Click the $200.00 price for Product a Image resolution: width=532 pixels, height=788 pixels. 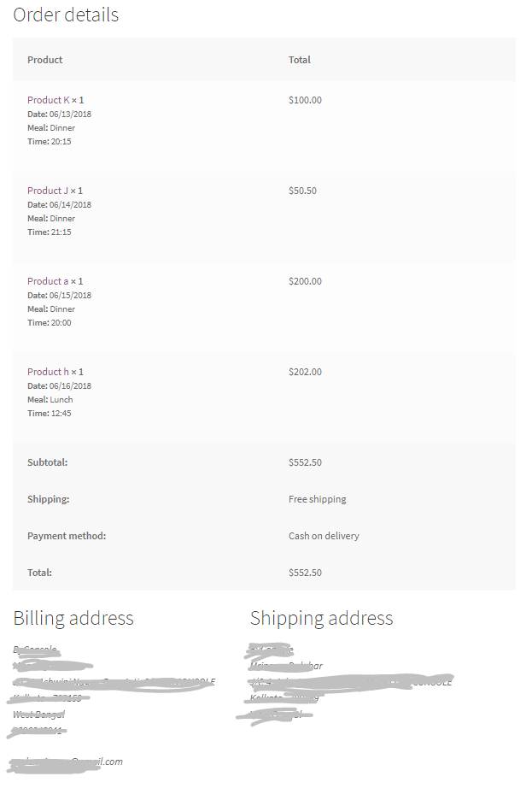pos(305,281)
